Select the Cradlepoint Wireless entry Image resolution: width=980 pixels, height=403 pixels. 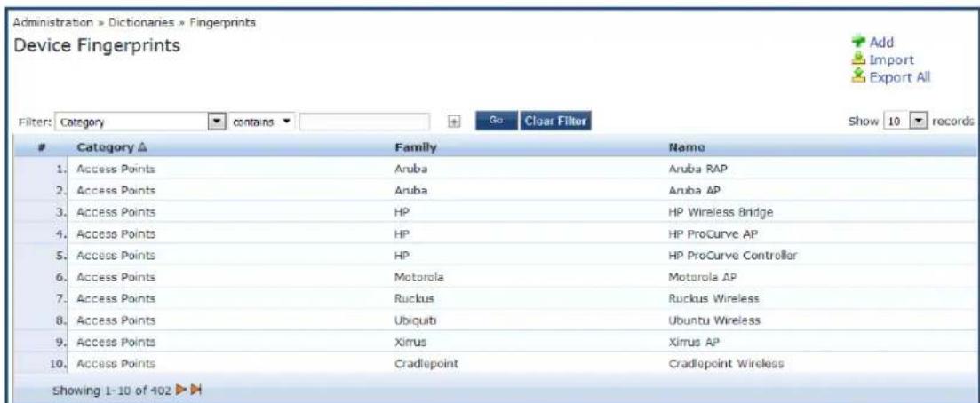pyautogui.click(x=726, y=364)
